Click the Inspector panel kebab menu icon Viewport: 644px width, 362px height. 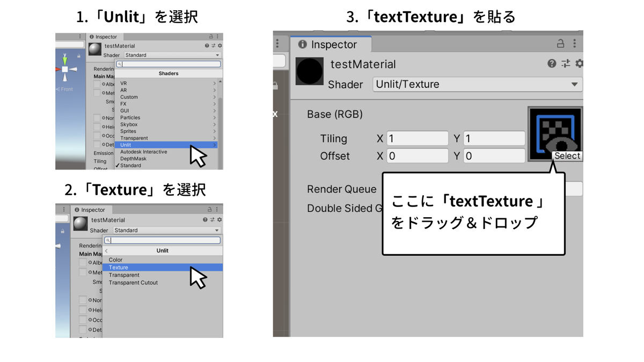575,43
